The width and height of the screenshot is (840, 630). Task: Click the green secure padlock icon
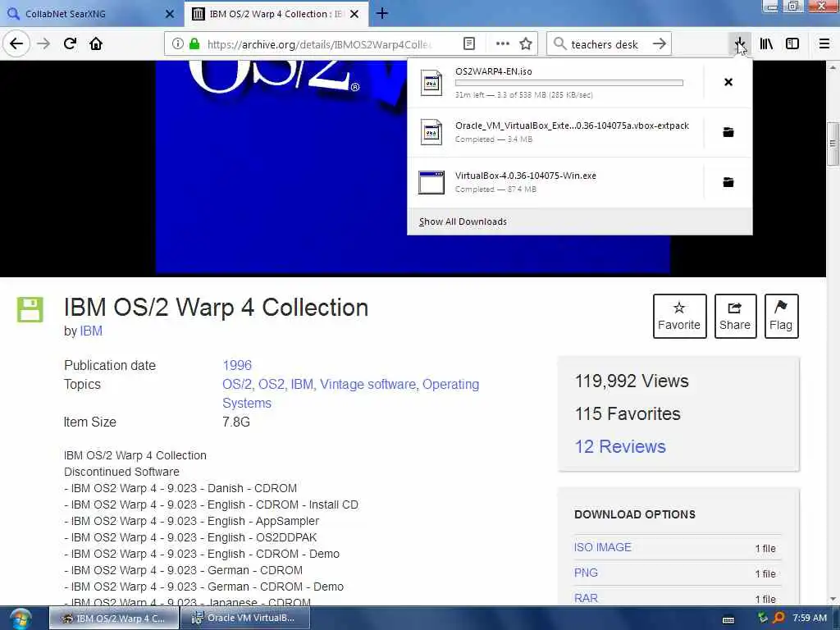tap(194, 44)
